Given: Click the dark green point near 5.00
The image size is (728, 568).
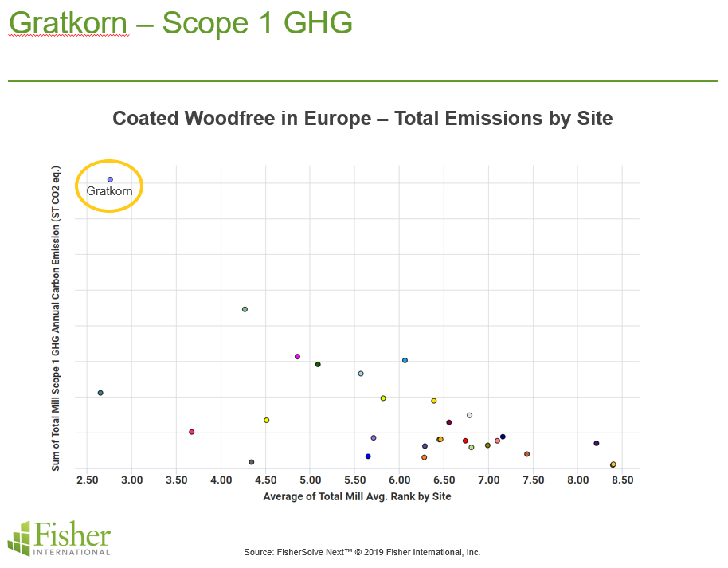Looking at the screenshot, I should tap(318, 365).
